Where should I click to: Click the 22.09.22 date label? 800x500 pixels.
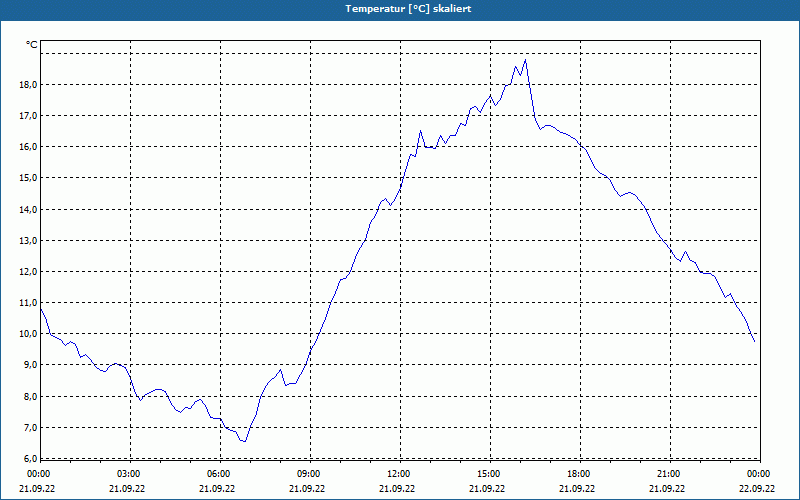pos(757,489)
